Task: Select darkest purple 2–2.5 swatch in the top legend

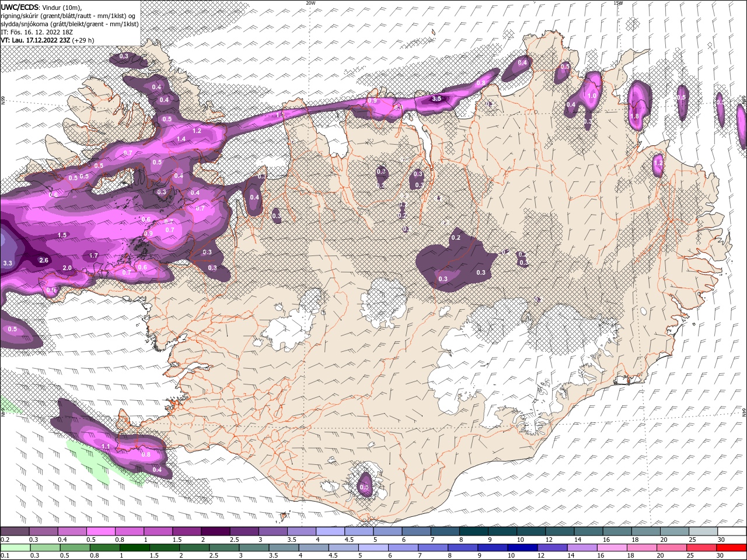Action: 215,531
